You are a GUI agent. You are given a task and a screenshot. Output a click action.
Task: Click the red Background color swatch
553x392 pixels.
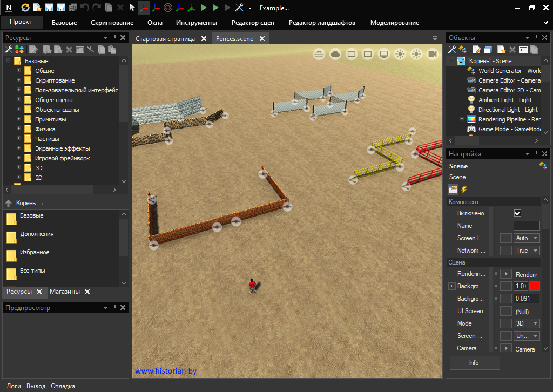(x=535, y=286)
